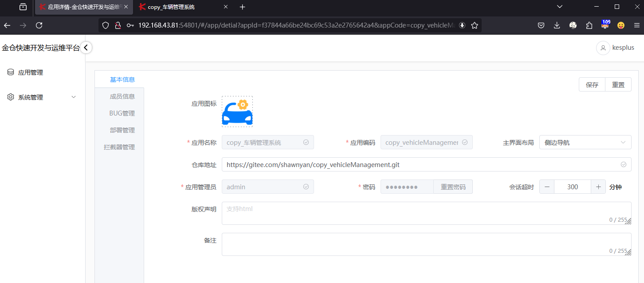Click the 会话超时 value field 300

tap(573, 187)
